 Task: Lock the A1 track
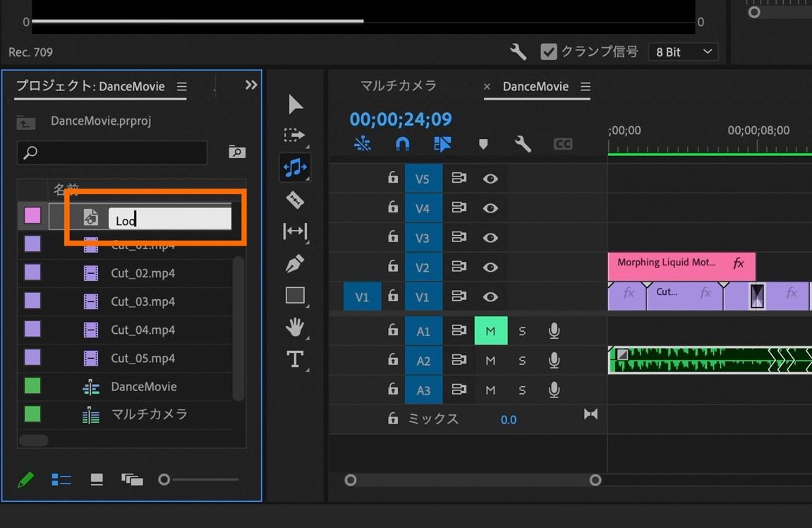pos(393,330)
